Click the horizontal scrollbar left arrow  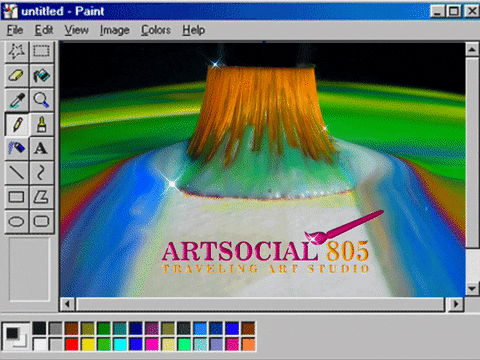tap(67, 304)
